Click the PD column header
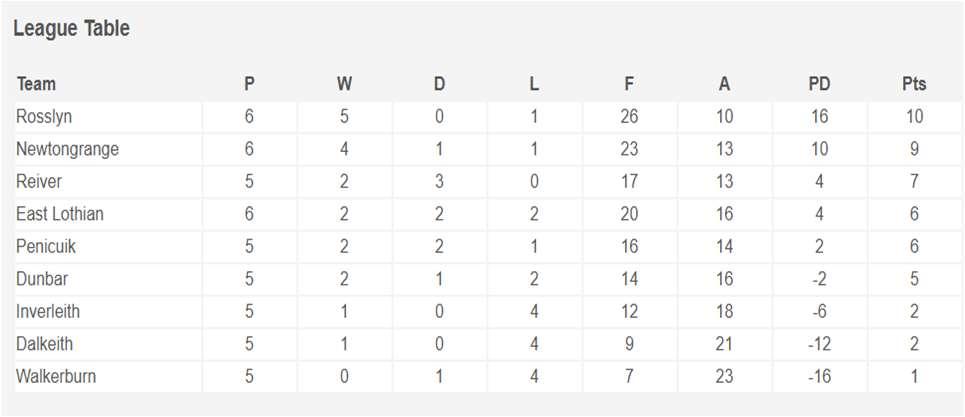 click(819, 84)
